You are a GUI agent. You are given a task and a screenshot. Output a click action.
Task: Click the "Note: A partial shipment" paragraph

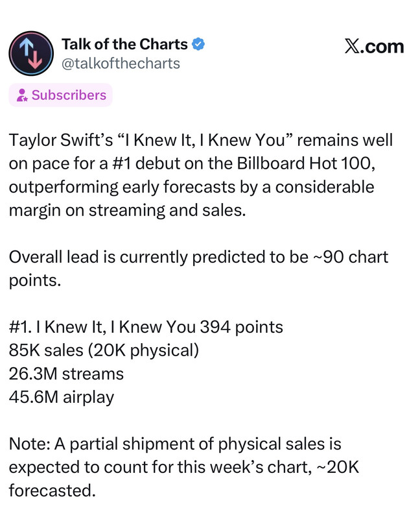tap(184, 467)
